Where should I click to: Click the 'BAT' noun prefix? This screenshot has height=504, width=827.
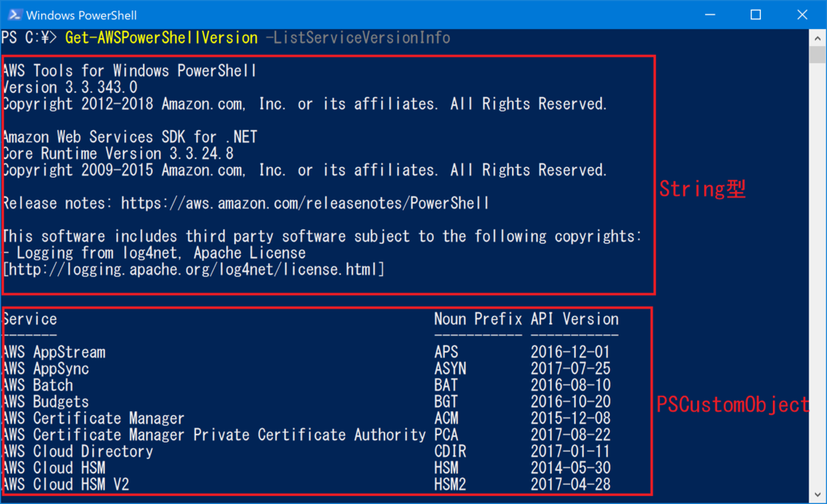[x=446, y=384]
